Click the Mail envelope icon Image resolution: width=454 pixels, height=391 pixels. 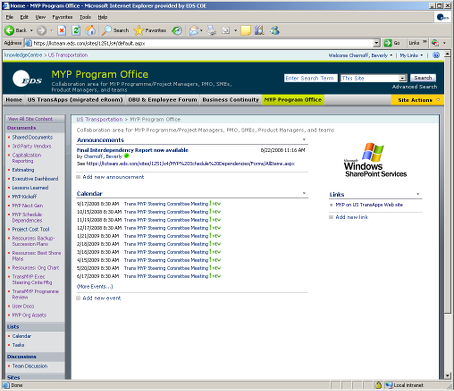[194, 31]
